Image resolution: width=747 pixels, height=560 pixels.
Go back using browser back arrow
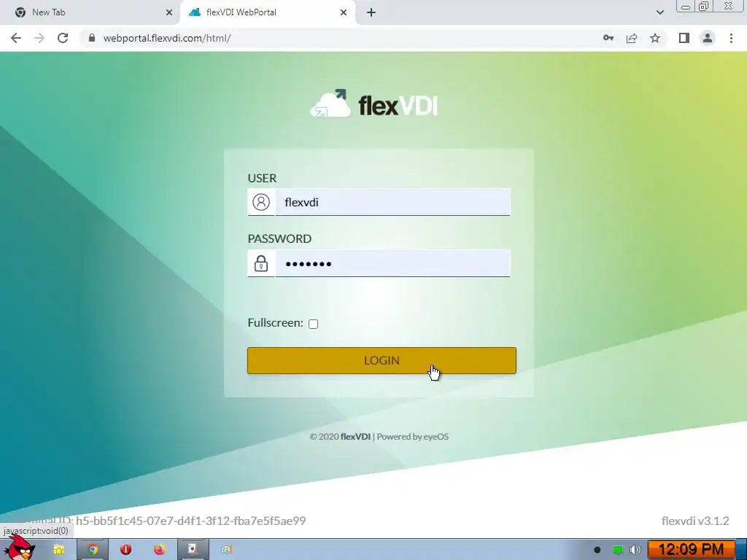point(16,38)
